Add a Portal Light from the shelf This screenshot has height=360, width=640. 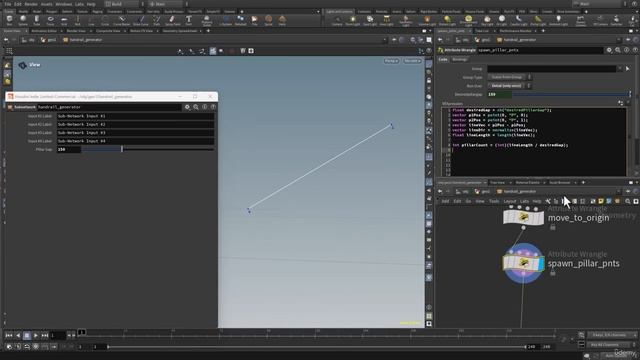538,20
